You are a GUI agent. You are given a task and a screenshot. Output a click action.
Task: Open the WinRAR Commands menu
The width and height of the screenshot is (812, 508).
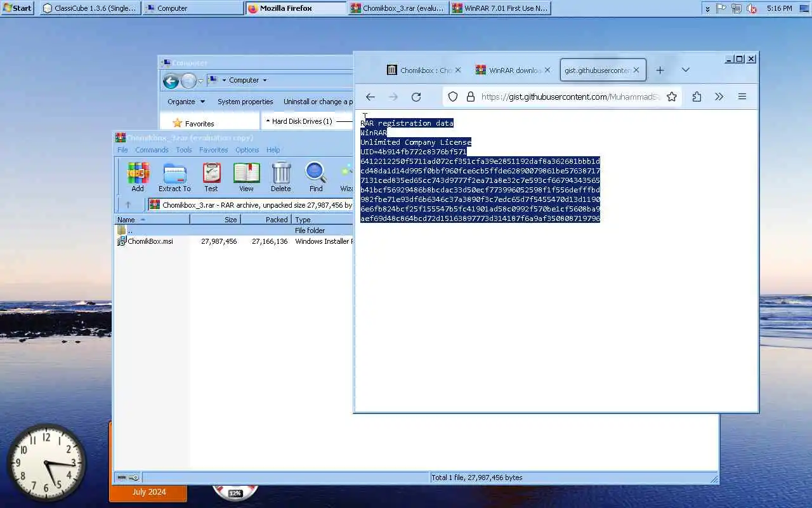pyautogui.click(x=152, y=150)
